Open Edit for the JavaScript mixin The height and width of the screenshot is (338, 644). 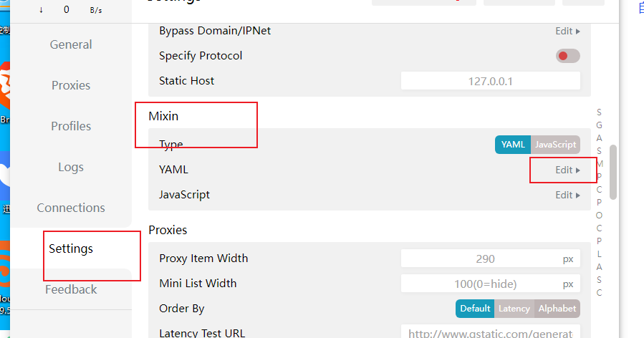(x=567, y=195)
